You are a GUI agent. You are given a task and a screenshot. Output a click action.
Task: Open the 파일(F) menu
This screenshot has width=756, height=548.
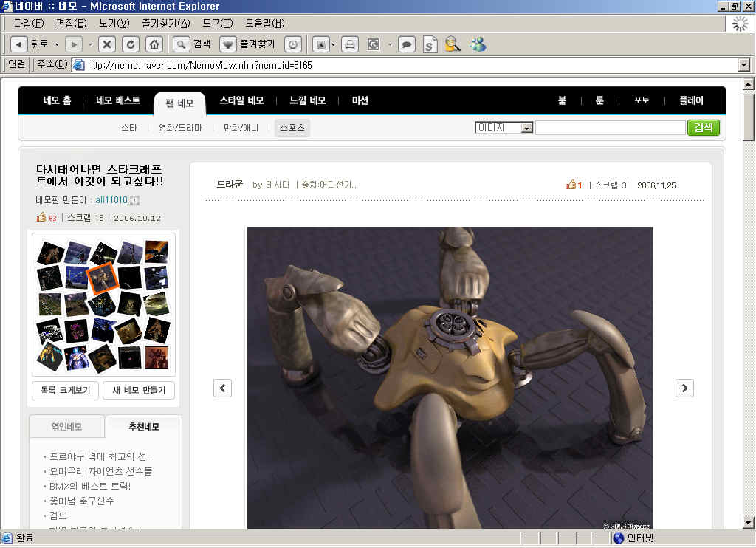coord(29,23)
